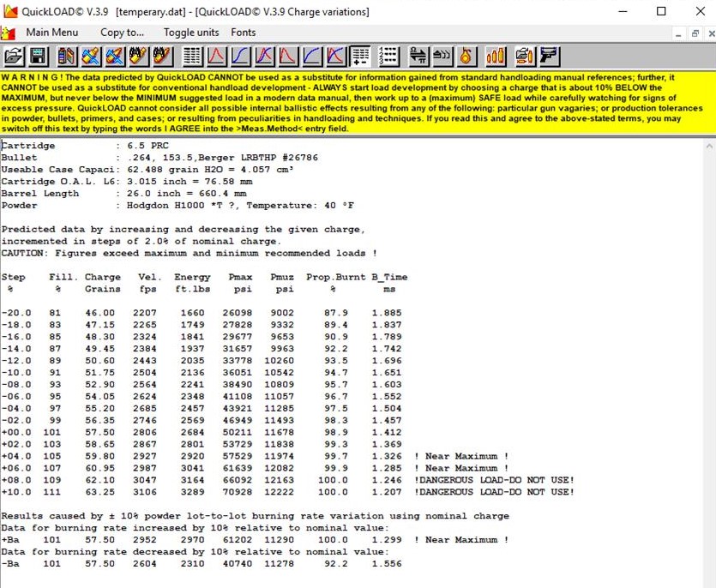The width and height of the screenshot is (716, 588).
Task: Open the Copy to... menu
Action: 122,33
